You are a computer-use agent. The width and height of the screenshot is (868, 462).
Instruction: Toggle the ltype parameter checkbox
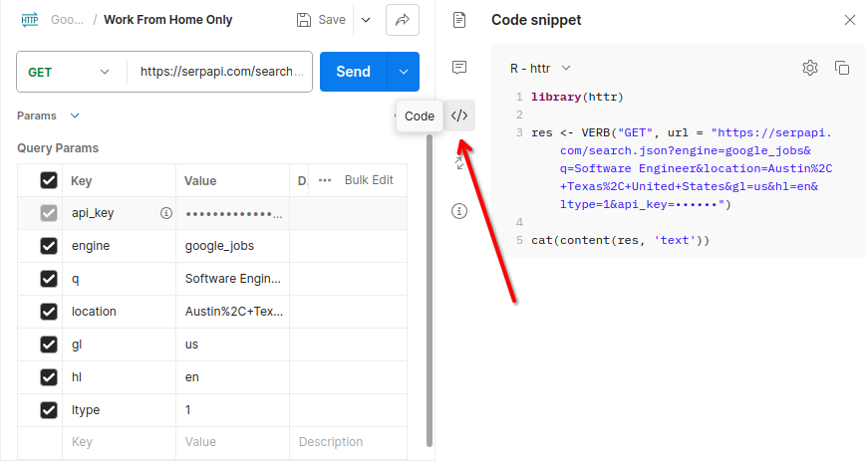click(49, 410)
